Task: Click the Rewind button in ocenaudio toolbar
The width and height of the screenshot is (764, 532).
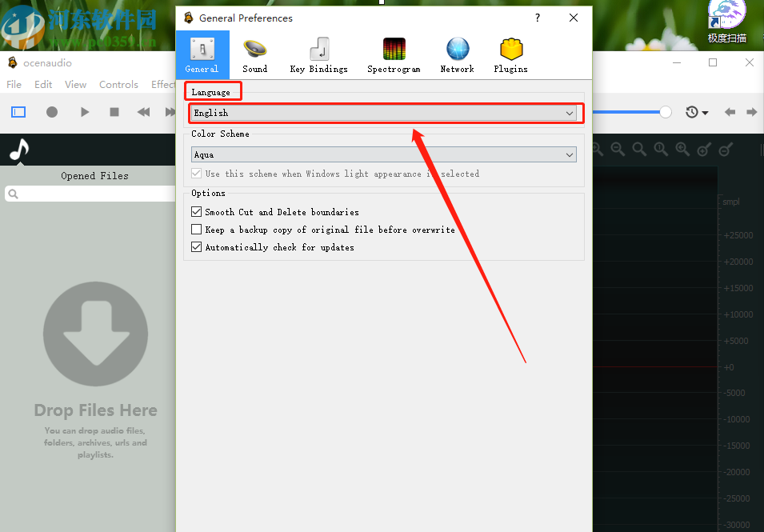Action: tap(143, 112)
